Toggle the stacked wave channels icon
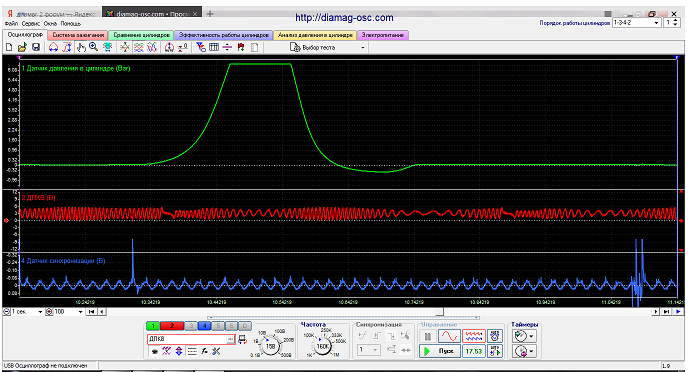The width and height of the screenshot is (691, 372). [x=139, y=47]
